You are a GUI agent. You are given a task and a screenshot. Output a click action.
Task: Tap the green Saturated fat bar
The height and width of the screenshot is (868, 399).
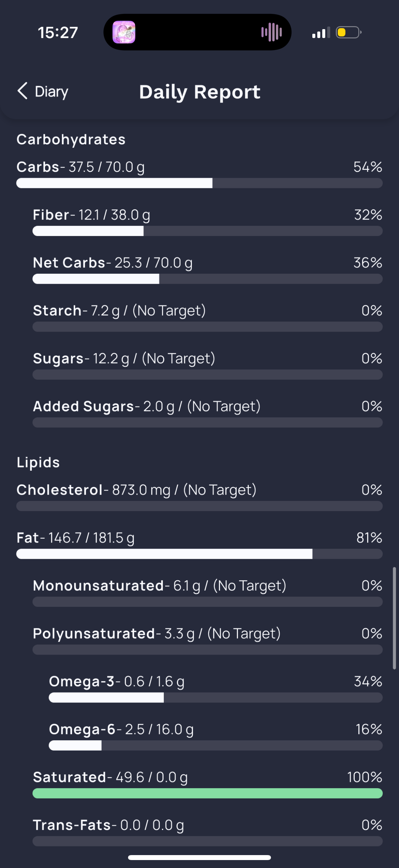(x=207, y=793)
